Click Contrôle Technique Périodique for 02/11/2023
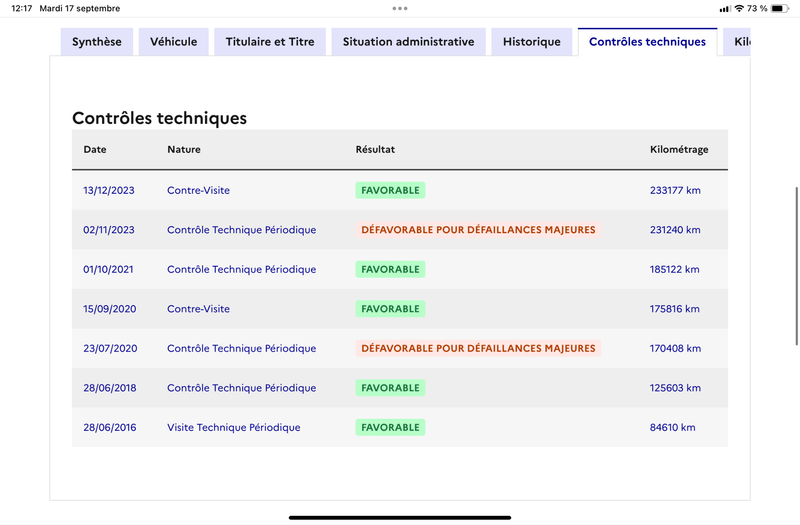 tap(242, 230)
